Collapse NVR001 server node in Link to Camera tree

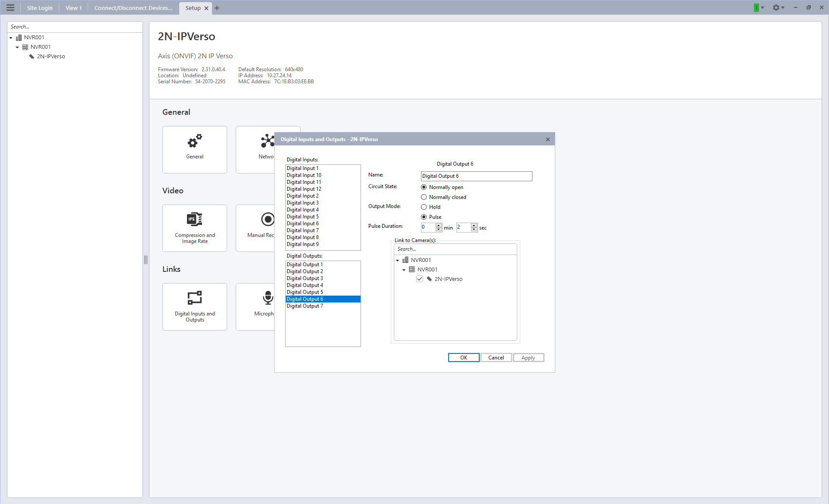[404, 270]
